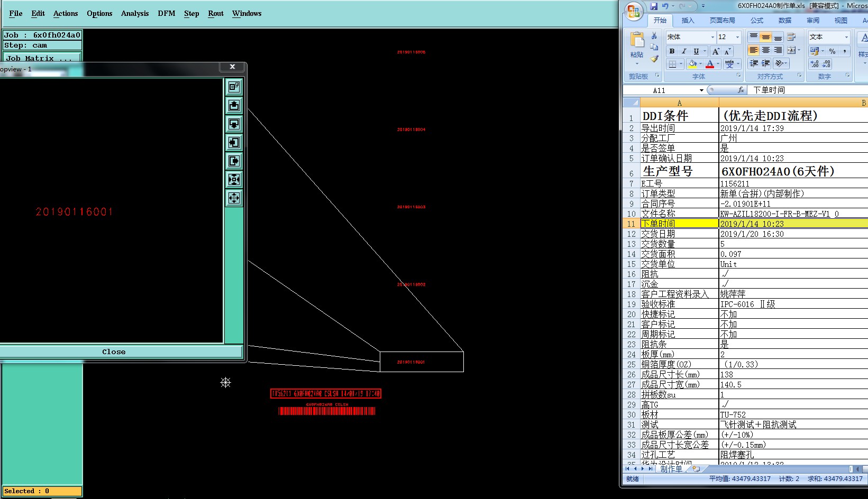Open the Name Box dropdown for A11
The image size is (868, 499).
tap(701, 90)
